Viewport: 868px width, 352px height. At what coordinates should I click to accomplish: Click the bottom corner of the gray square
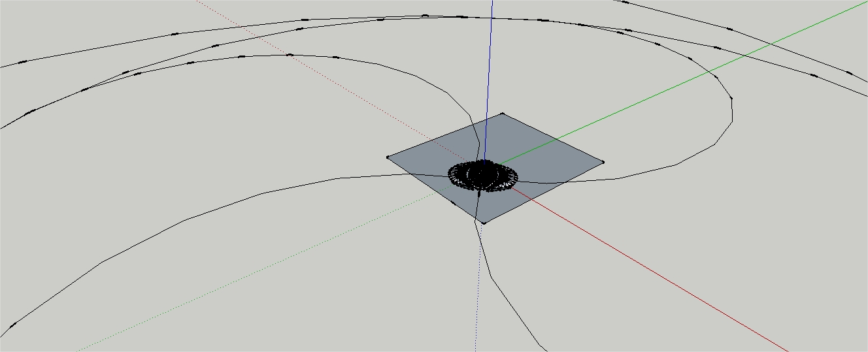(x=484, y=223)
